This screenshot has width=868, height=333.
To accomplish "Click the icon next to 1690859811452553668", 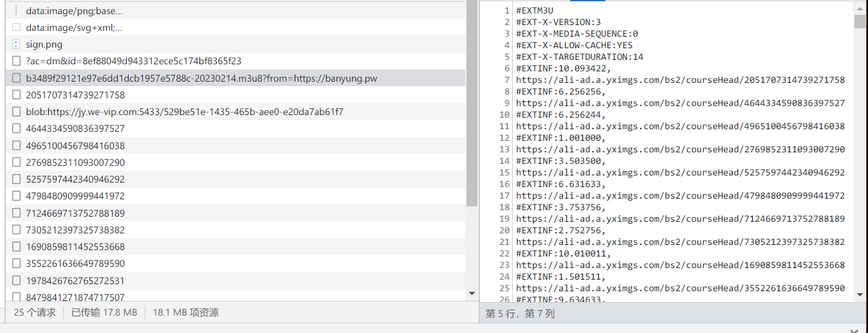I will [x=16, y=247].
